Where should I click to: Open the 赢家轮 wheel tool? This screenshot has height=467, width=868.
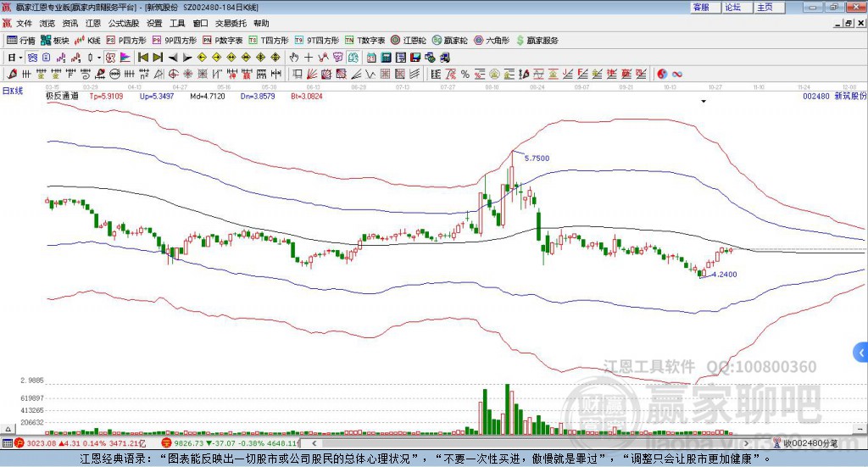click(450, 41)
